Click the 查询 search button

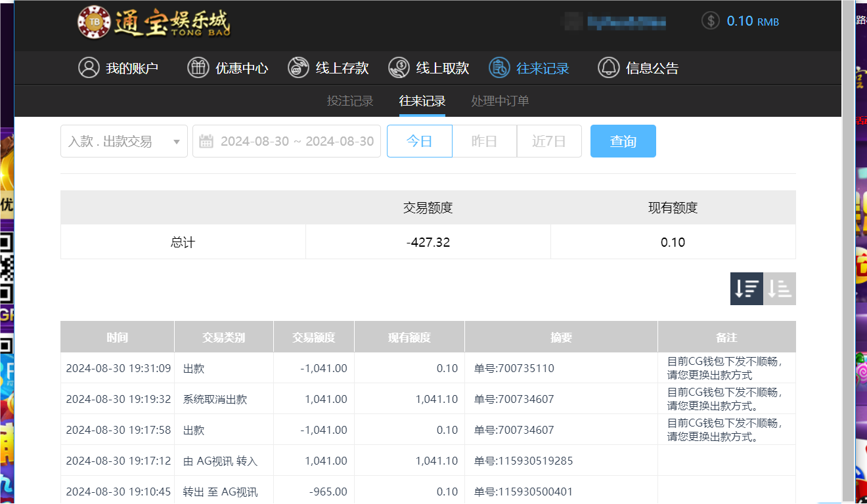click(623, 140)
